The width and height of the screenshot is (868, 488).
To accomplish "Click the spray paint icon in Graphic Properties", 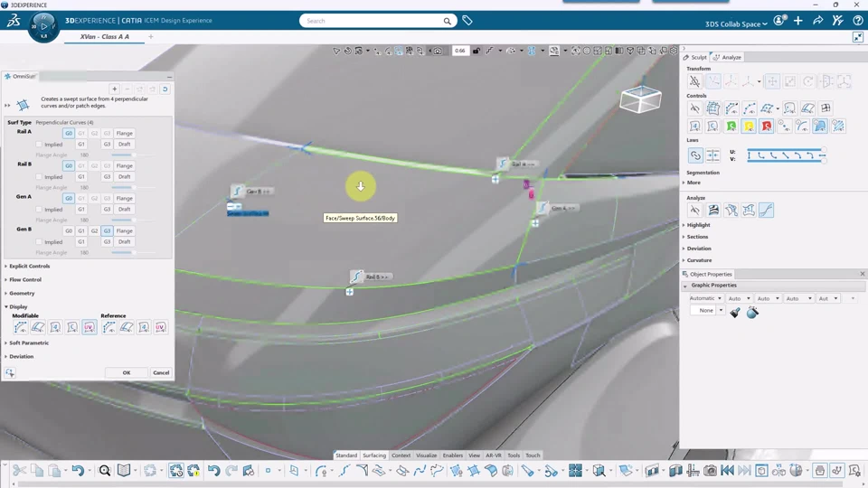I will pos(752,313).
